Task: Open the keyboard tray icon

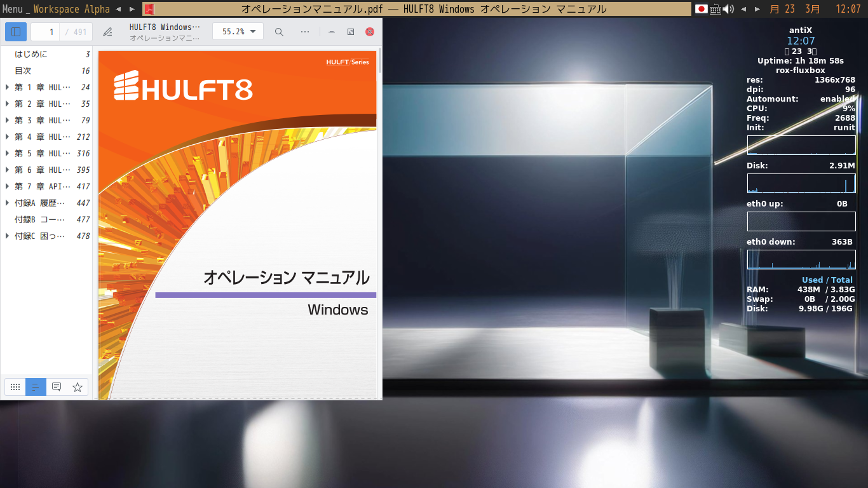Action: click(x=715, y=9)
